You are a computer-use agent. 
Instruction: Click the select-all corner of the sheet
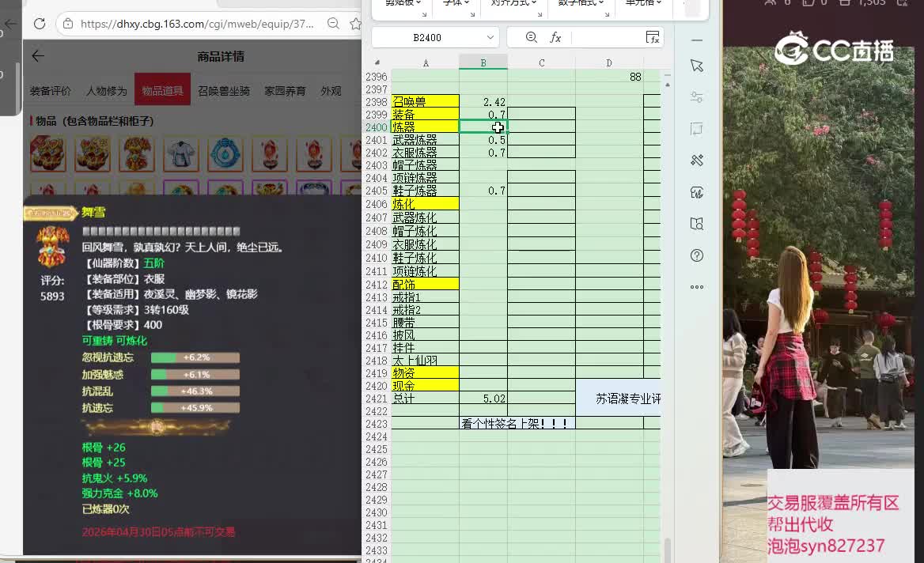point(377,62)
